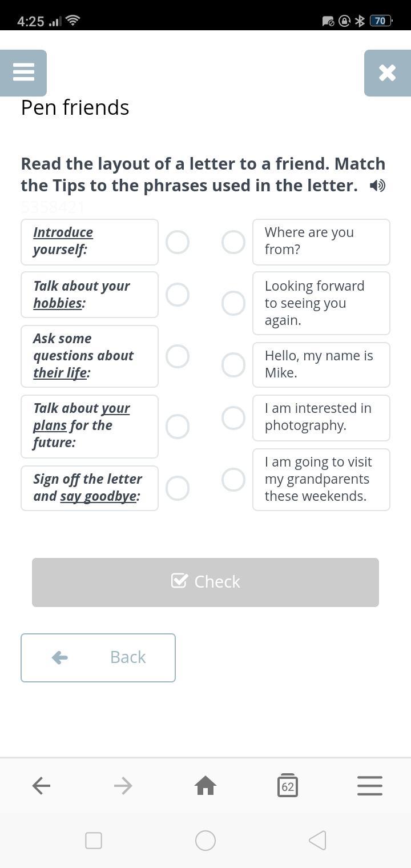
Task: Open the browser tabs counter showing 62
Action: (287, 786)
